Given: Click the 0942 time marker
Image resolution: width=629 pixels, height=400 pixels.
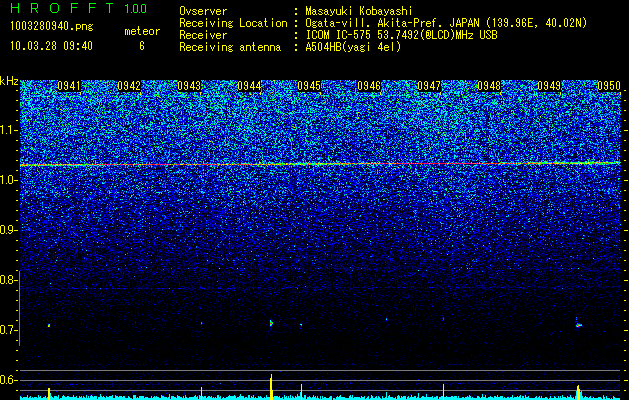Looking at the screenshot, I should [129, 86].
